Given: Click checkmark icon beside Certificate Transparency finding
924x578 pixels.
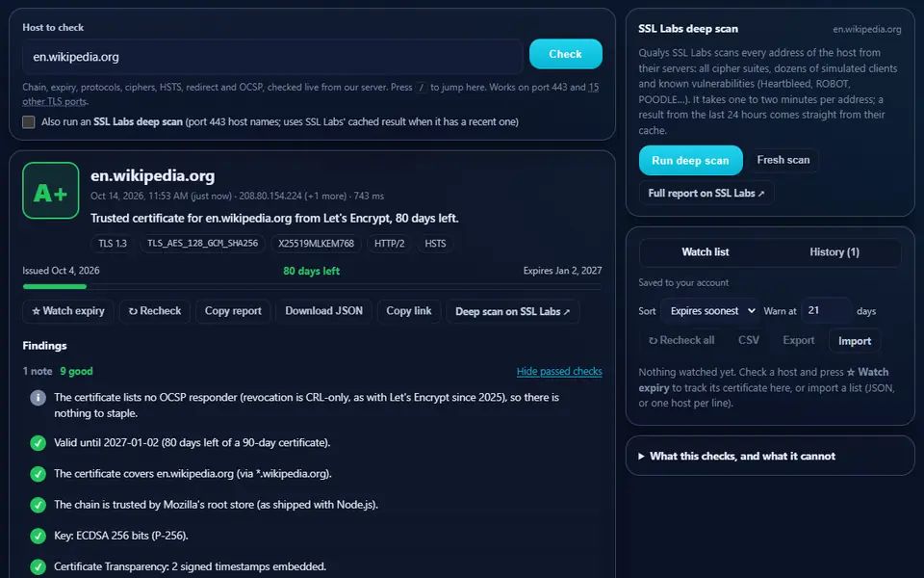Looking at the screenshot, I should [38, 566].
